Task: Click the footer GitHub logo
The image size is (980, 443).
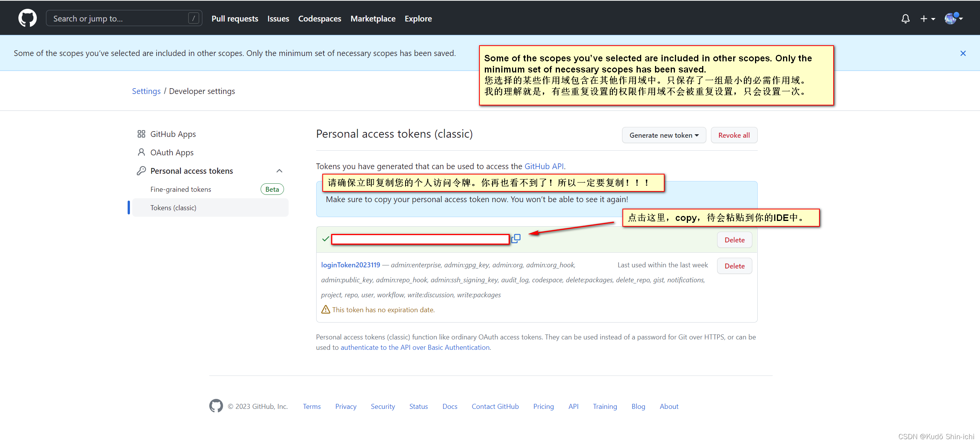Action: click(216, 406)
